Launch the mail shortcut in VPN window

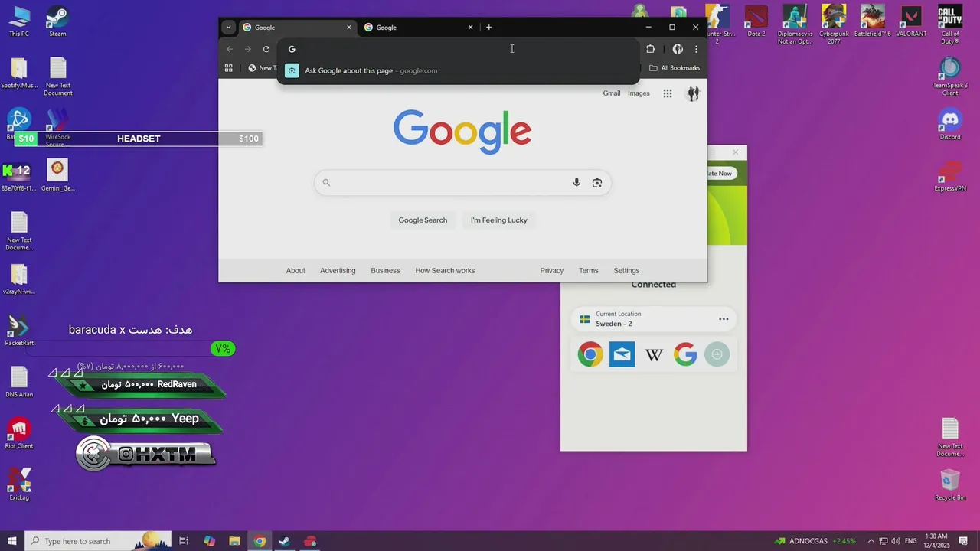coord(622,354)
